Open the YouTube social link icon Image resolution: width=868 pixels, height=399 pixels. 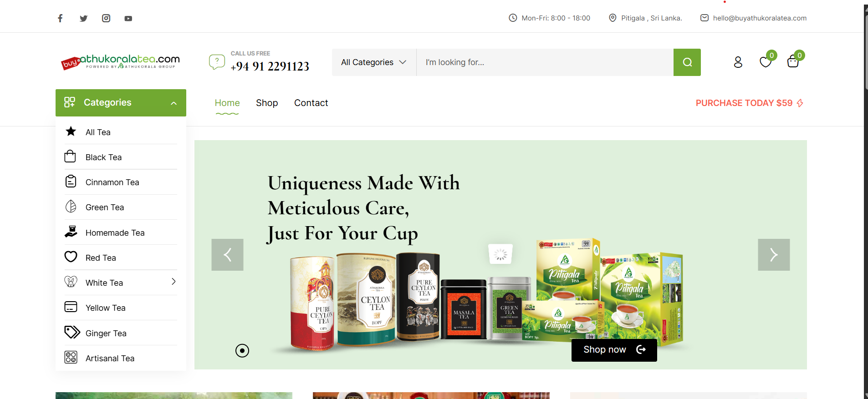point(128,19)
